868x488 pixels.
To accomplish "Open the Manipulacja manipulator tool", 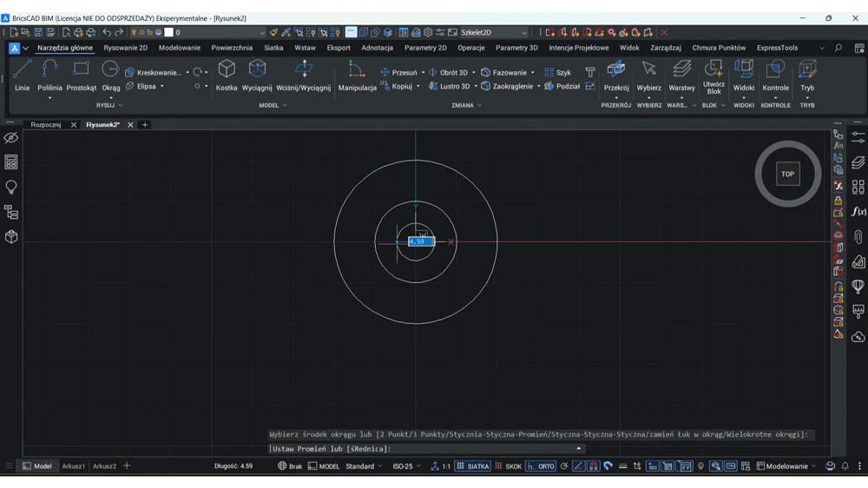I will [x=357, y=76].
